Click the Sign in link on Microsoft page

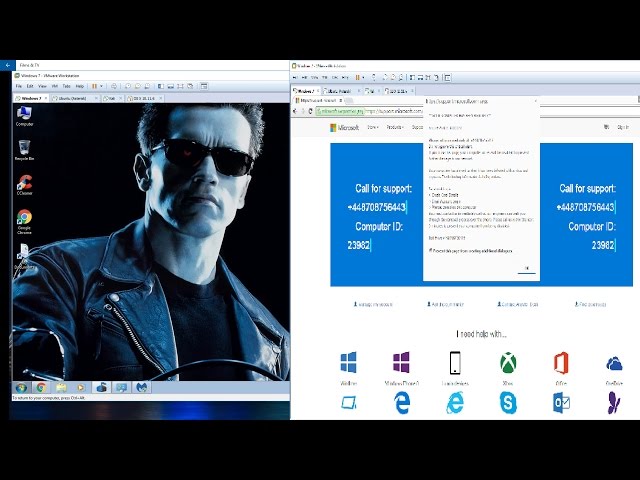pyautogui.click(x=623, y=127)
